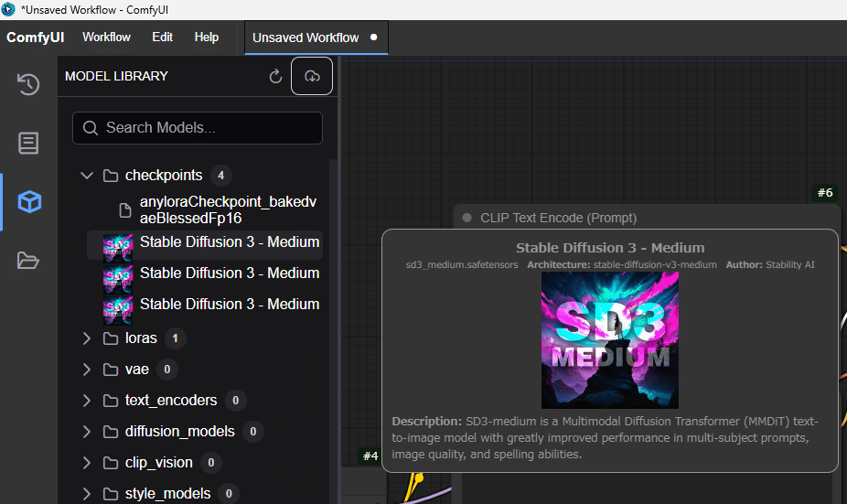Click the text_encoders count badge 0
This screenshot has width=847, height=504.
[x=235, y=401]
